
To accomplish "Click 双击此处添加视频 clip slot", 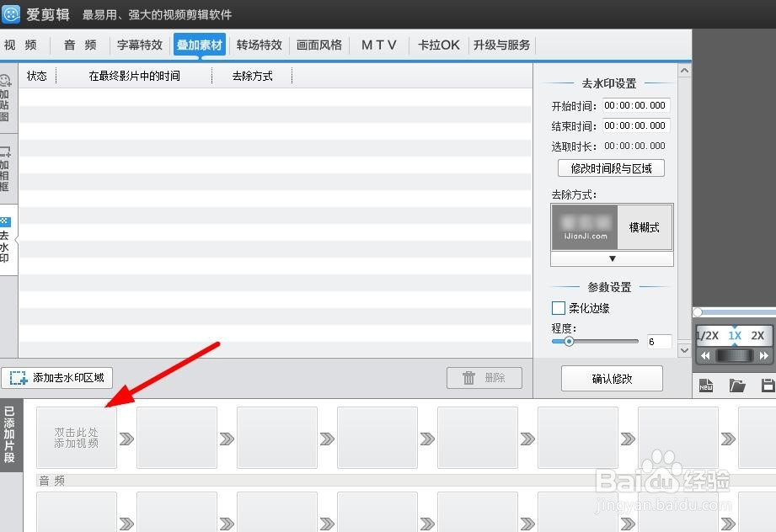I will (x=77, y=438).
